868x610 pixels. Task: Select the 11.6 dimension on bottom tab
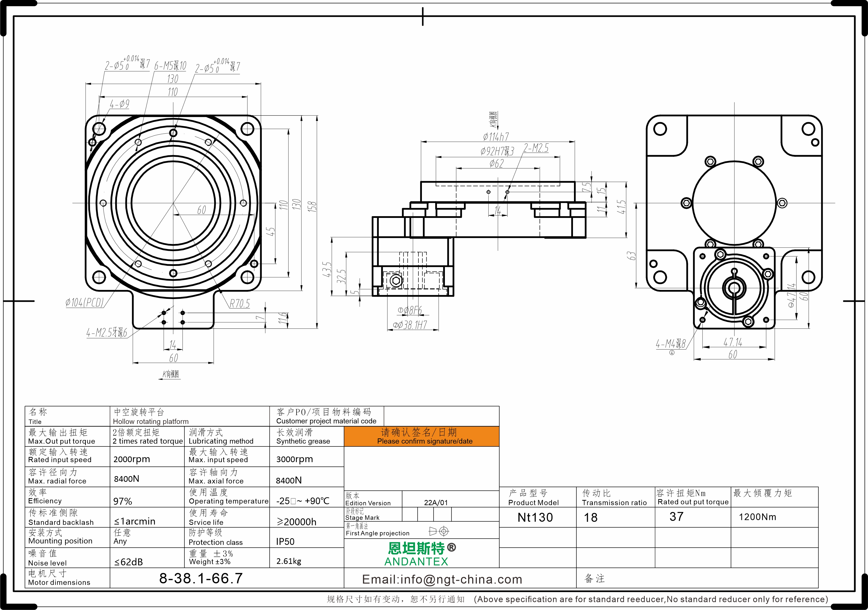click(x=282, y=318)
